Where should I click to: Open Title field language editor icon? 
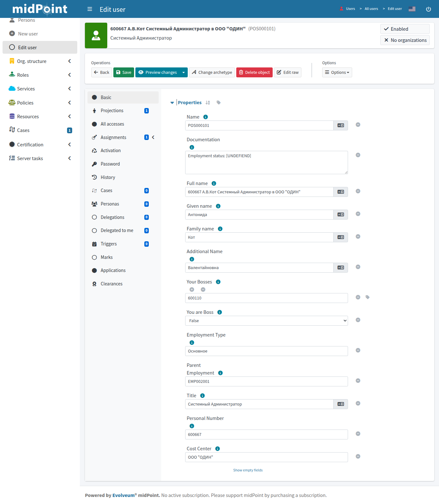point(341,404)
